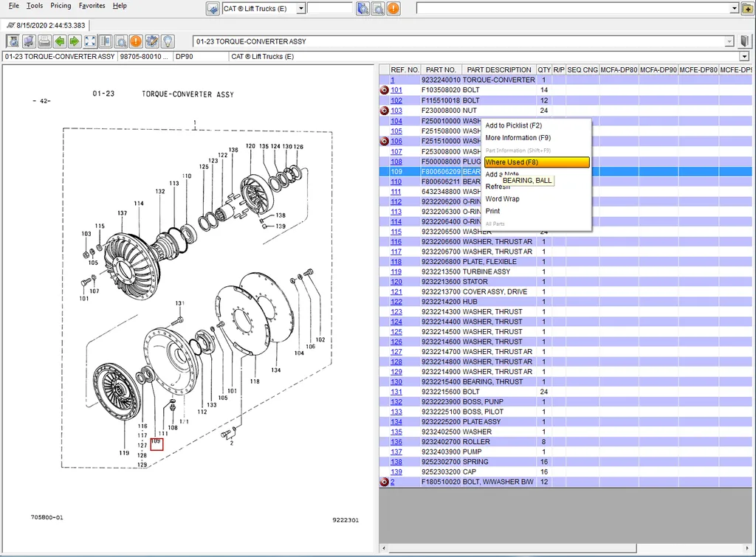Click the back-arrow catalog icon beside CAT Lift Trucks
Image resolution: width=756 pixels, height=557 pixels.
click(213, 9)
